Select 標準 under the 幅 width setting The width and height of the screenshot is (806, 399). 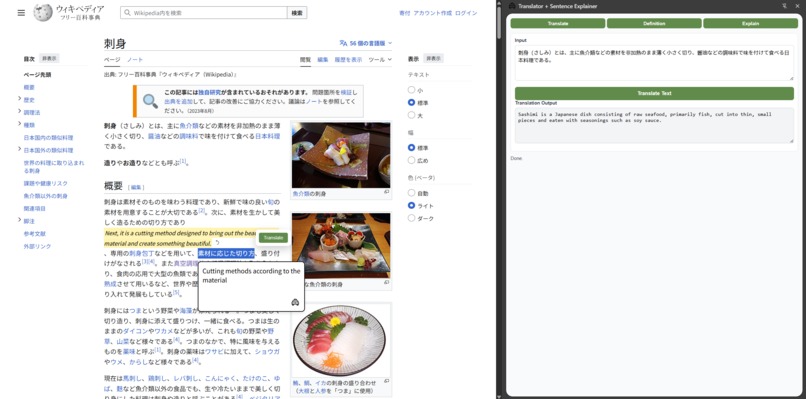click(411, 148)
